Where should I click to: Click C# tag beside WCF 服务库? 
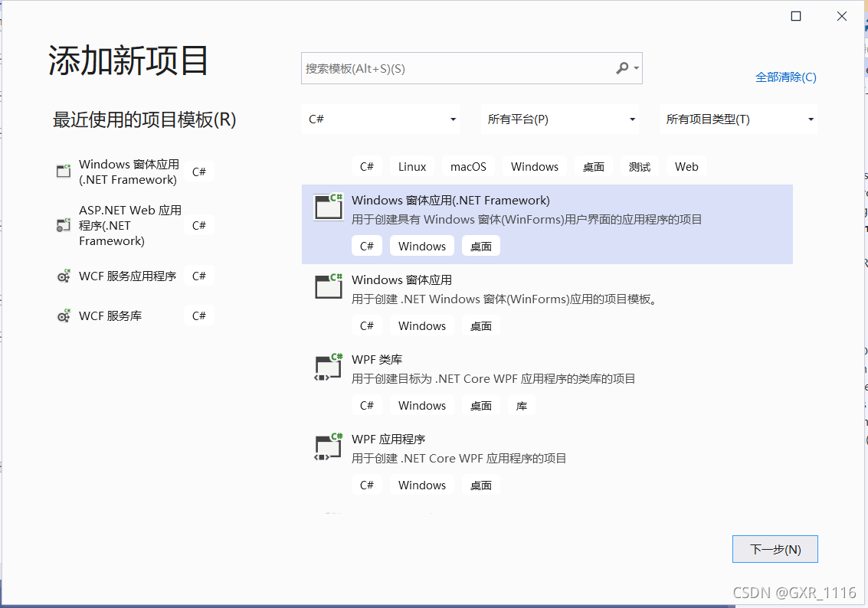point(198,315)
